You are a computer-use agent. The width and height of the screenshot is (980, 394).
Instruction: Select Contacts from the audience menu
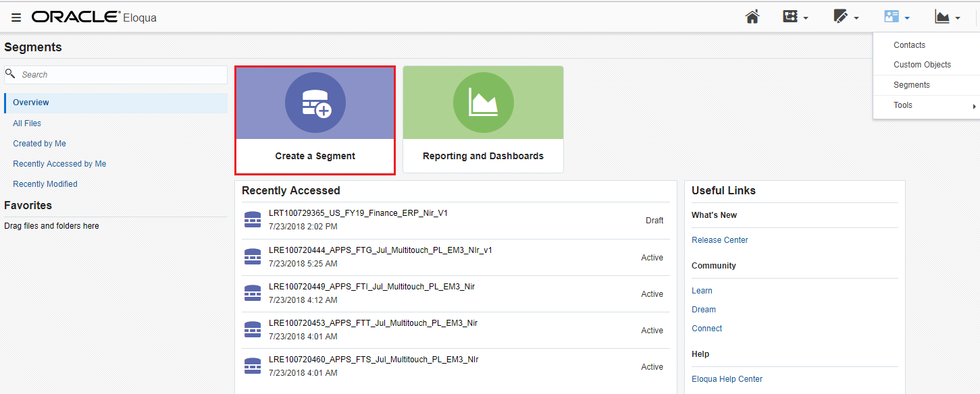coord(909,45)
